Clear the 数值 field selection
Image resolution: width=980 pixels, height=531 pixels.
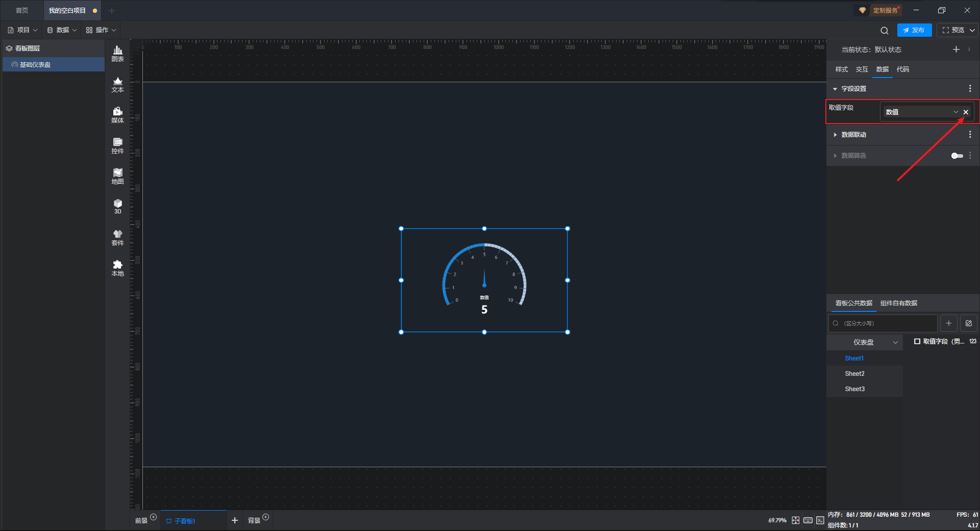click(966, 112)
